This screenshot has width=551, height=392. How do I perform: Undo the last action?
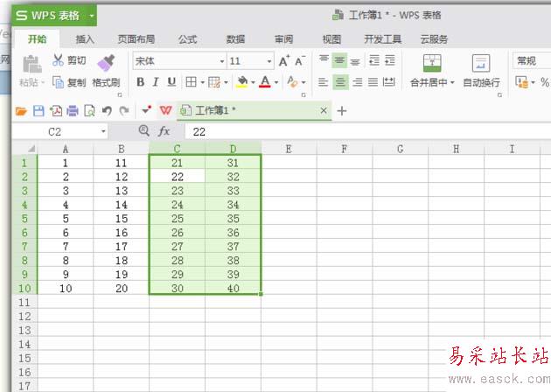pyautogui.click(x=107, y=111)
